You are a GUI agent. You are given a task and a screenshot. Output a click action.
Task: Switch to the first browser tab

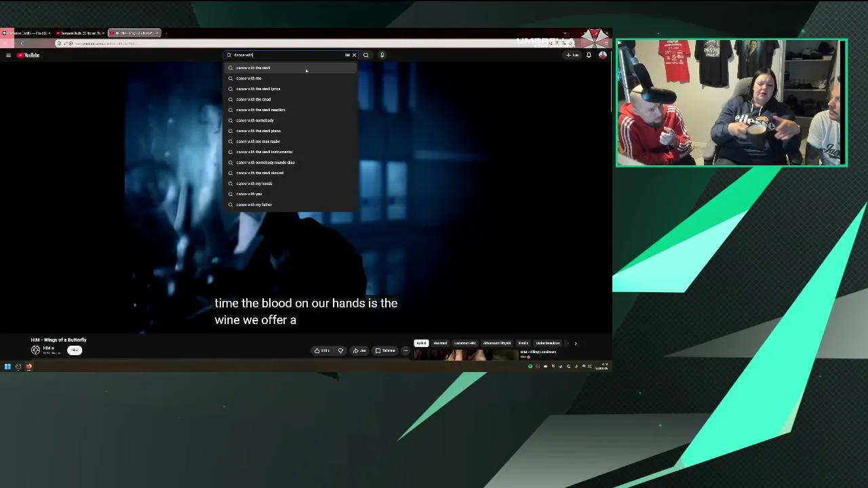(x=26, y=33)
